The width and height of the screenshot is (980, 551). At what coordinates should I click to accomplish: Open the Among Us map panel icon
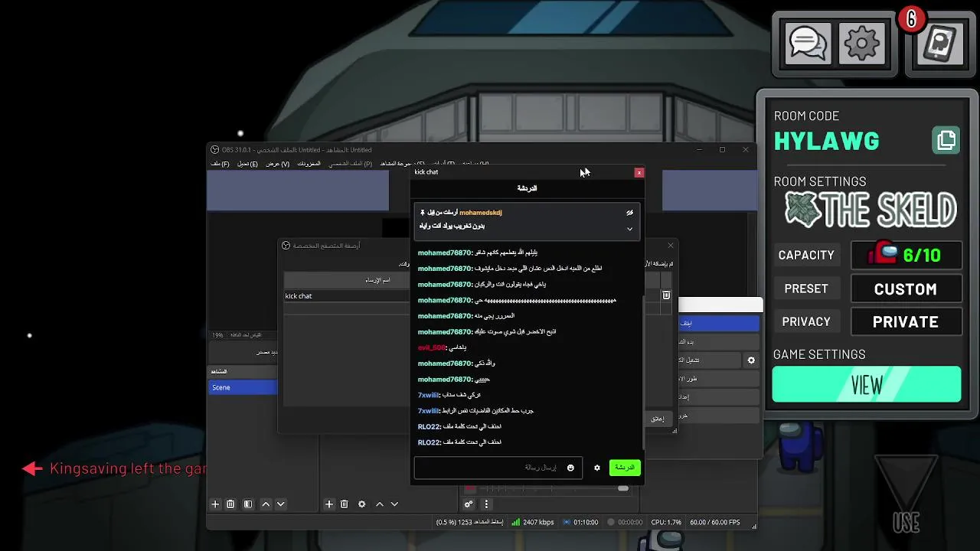(x=940, y=44)
